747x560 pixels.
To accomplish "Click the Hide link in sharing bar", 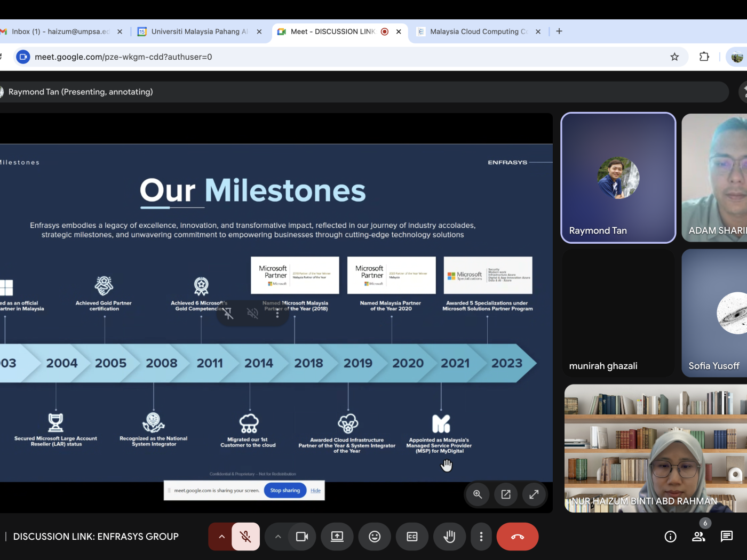I will pyautogui.click(x=315, y=491).
